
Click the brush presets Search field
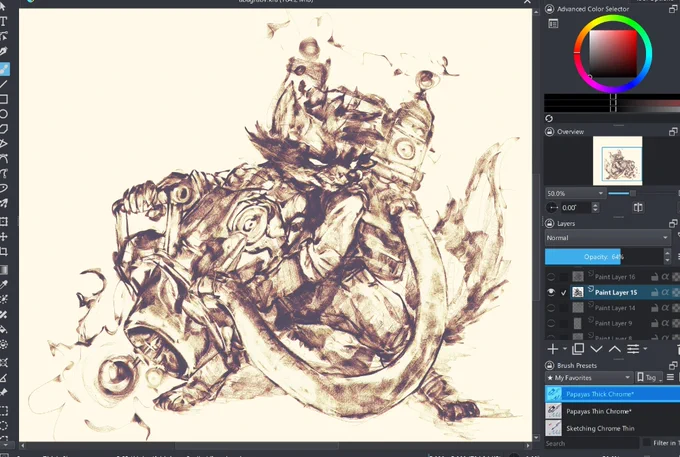[x=592, y=443]
